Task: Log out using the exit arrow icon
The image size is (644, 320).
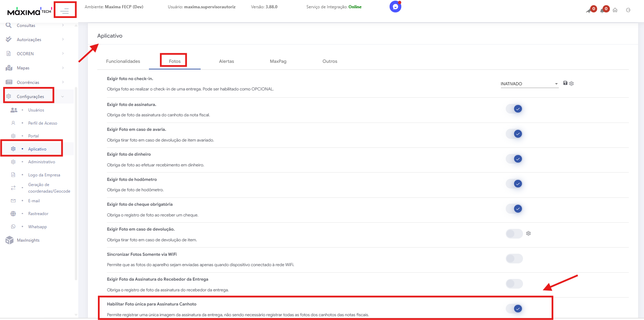Action: coord(628,10)
